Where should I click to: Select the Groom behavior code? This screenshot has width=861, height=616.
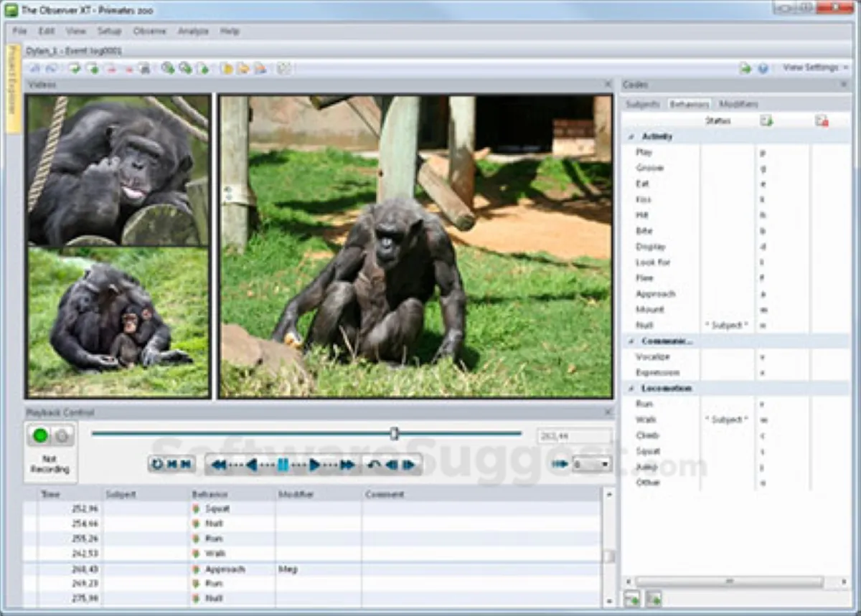(649, 168)
